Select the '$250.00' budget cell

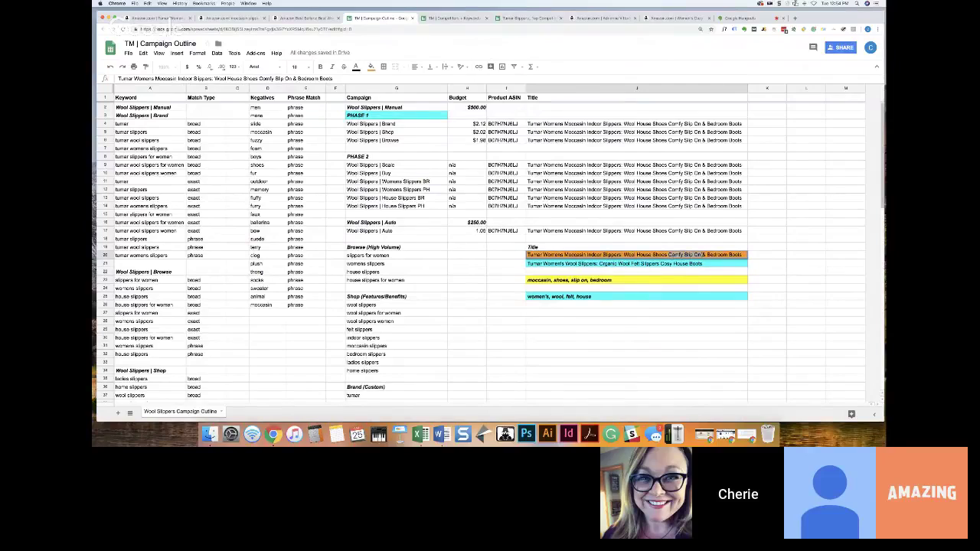point(467,223)
